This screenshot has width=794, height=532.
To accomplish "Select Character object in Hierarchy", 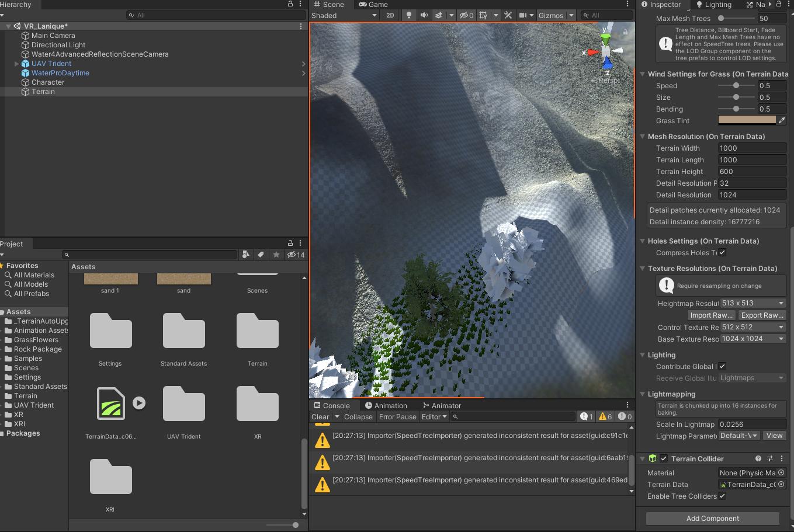I will (48, 82).
